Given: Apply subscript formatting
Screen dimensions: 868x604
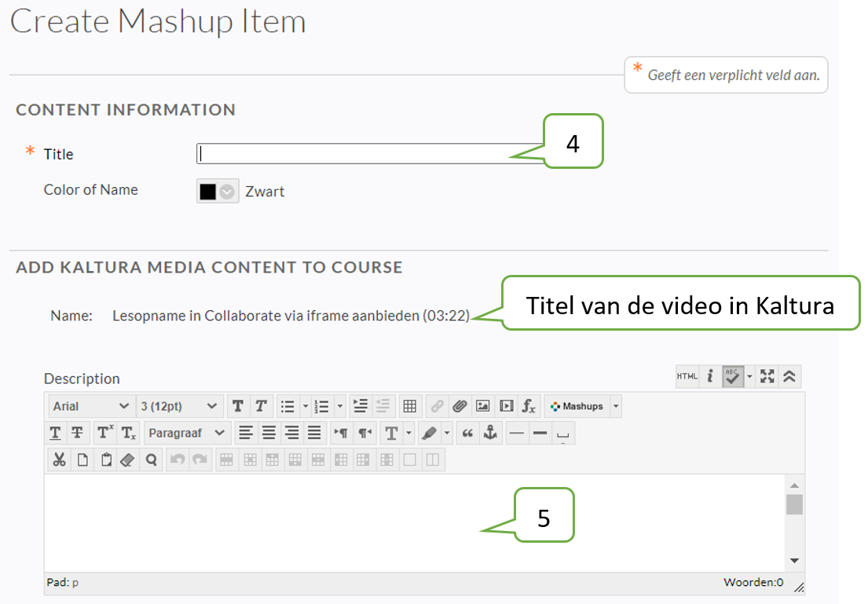Looking at the screenshot, I should 128,433.
